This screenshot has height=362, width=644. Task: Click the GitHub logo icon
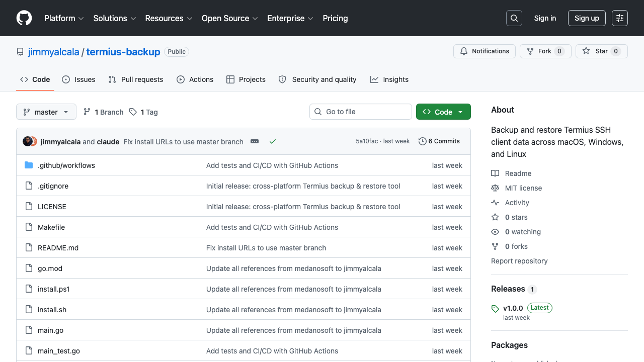[24, 18]
